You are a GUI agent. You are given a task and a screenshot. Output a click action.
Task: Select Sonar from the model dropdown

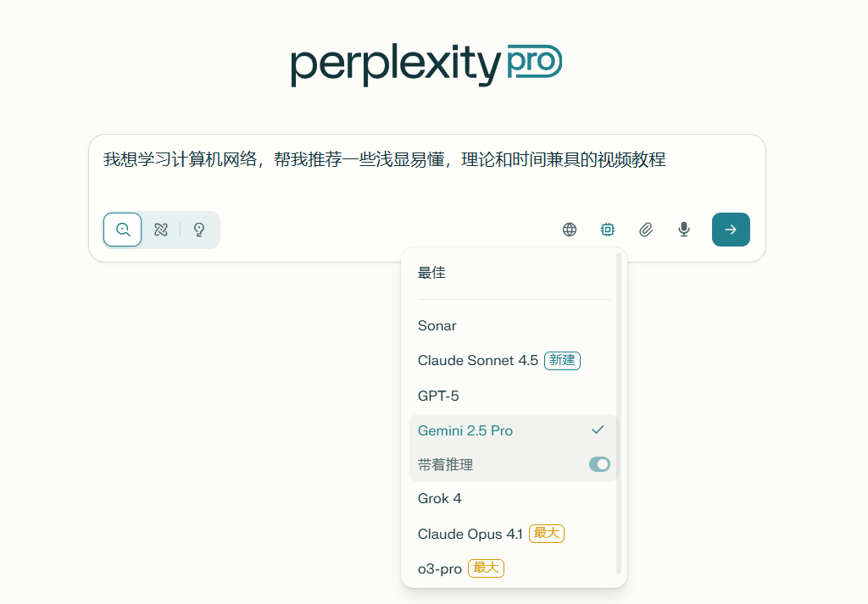point(437,325)
